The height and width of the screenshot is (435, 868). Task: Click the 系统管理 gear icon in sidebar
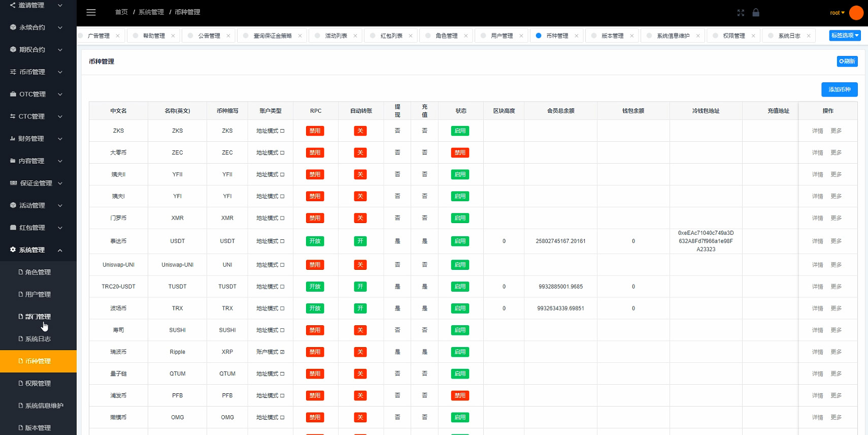click(x=13, y=250)
